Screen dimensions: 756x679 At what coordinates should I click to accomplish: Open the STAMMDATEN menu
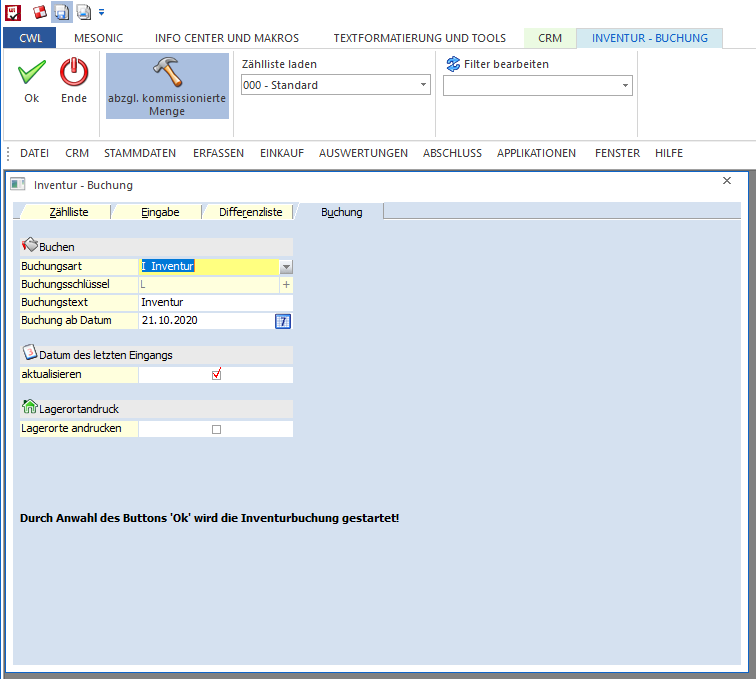click(x=140, y=153)
